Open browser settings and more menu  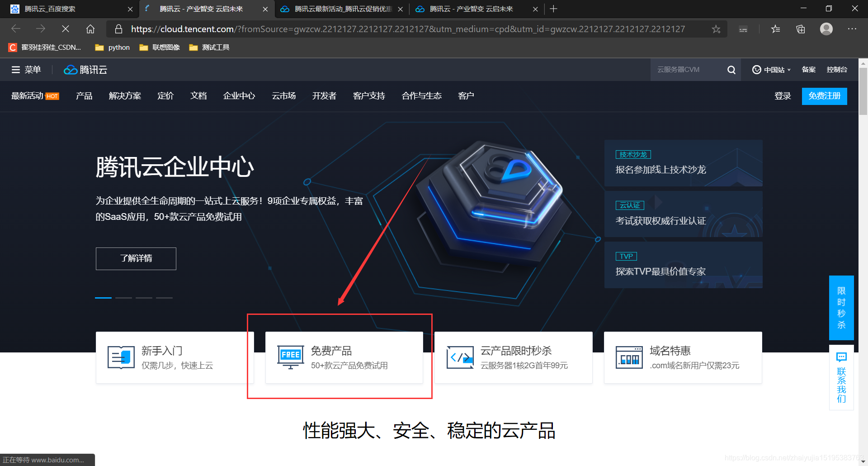pyautogui.click(x=852, y=29)
